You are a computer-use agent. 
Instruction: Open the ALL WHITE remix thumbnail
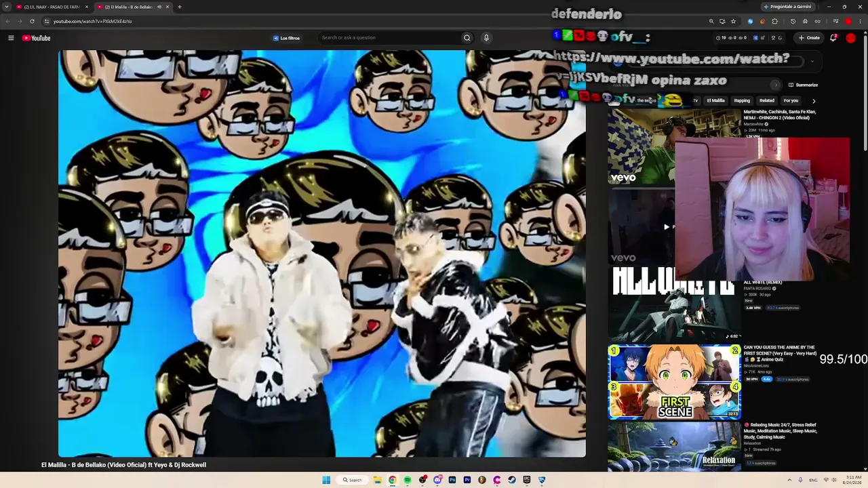point(674,304)
